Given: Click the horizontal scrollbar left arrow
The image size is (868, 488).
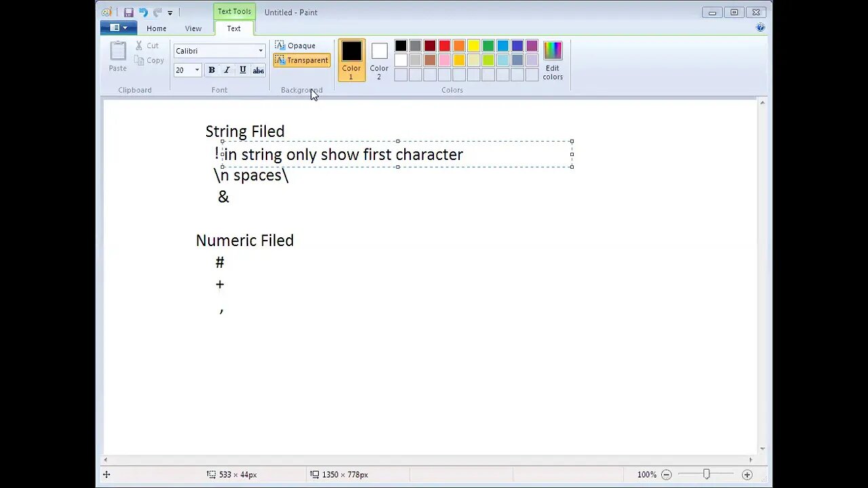Looking at the screenshot, I should 105,460.
